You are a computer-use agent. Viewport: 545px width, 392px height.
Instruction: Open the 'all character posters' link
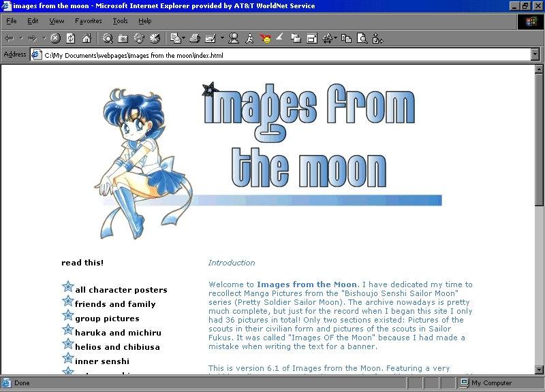pyautogui.click(x=121, y=289)
